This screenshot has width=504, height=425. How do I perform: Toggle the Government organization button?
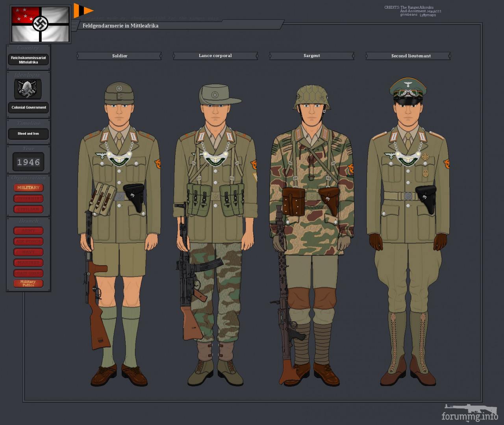point(28,199)
